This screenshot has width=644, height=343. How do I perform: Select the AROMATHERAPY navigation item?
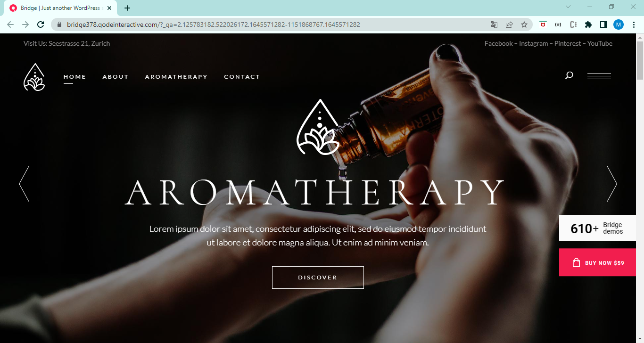pyautogui.click(x=176, y=77)
